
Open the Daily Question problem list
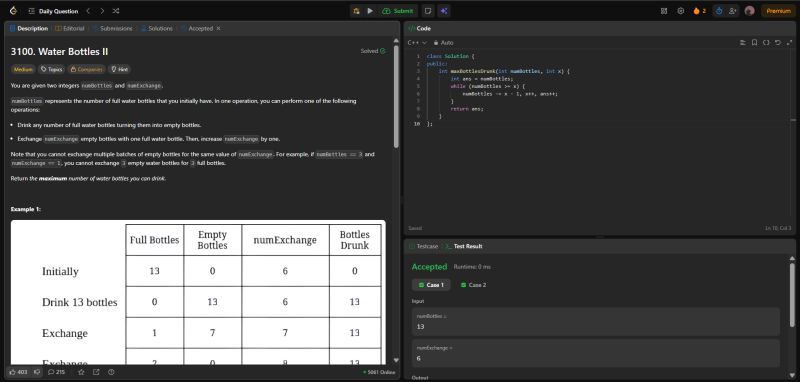[x=54, y=11]
